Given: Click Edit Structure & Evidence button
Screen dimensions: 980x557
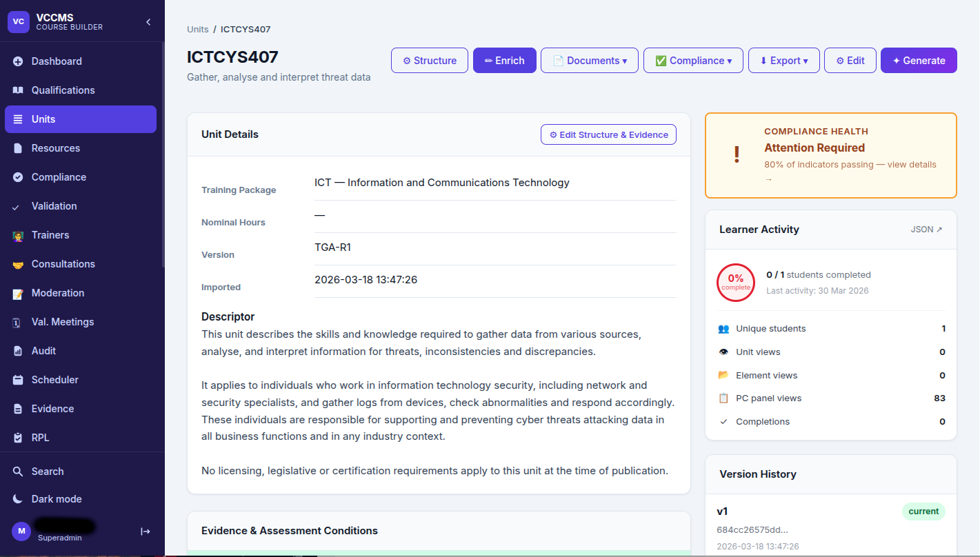Looking at the screenshot, I should [608, 134].
